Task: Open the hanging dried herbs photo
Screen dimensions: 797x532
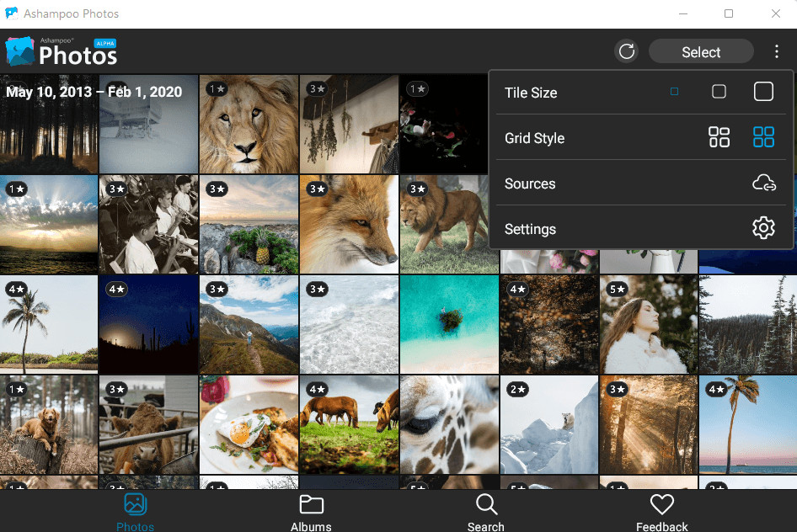Action: [349, 125]
